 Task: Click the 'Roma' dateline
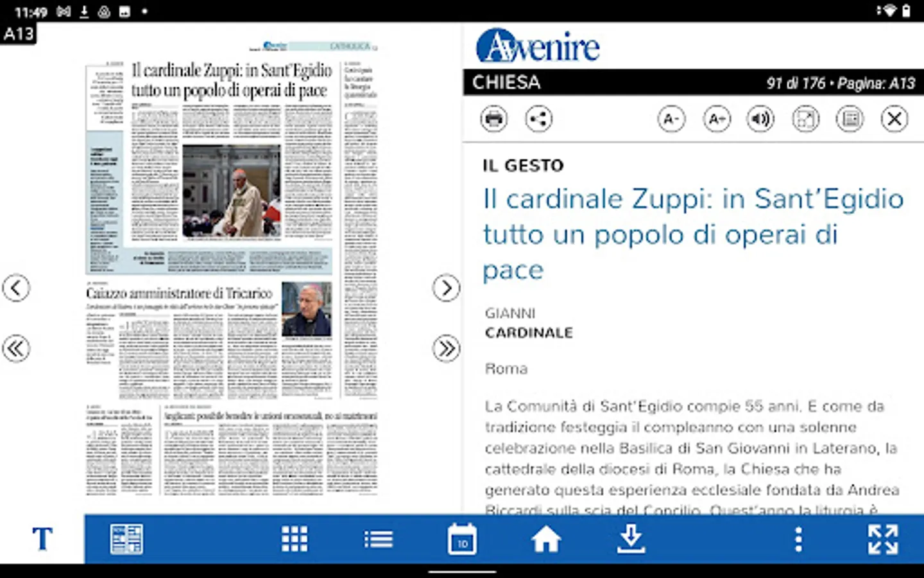click(x=506, y=369)
